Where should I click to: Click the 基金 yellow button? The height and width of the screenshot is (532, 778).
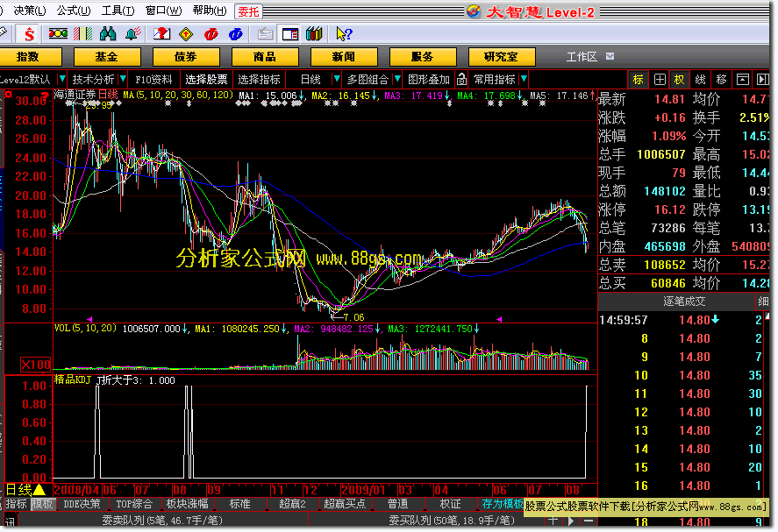pyautogui.click(x=107, y=56)
